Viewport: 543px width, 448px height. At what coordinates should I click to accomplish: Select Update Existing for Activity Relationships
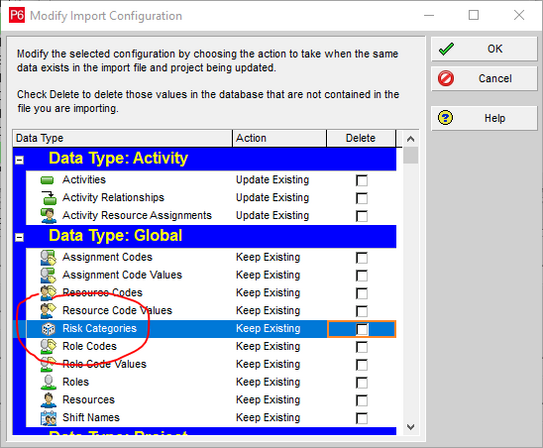(273, 198)
